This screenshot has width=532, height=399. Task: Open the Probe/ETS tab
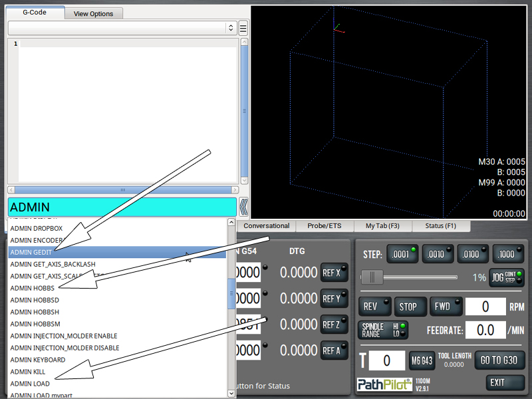coord(325,226)
